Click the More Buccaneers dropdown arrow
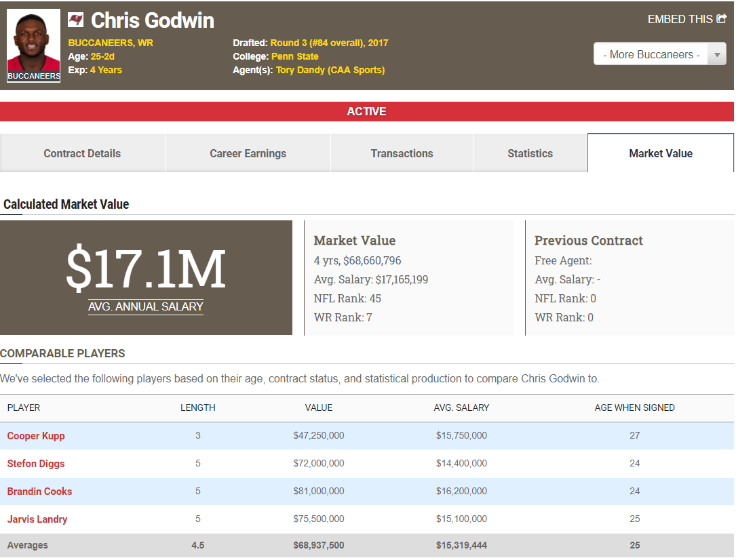 pyautogui.click(x=716, y=54)
